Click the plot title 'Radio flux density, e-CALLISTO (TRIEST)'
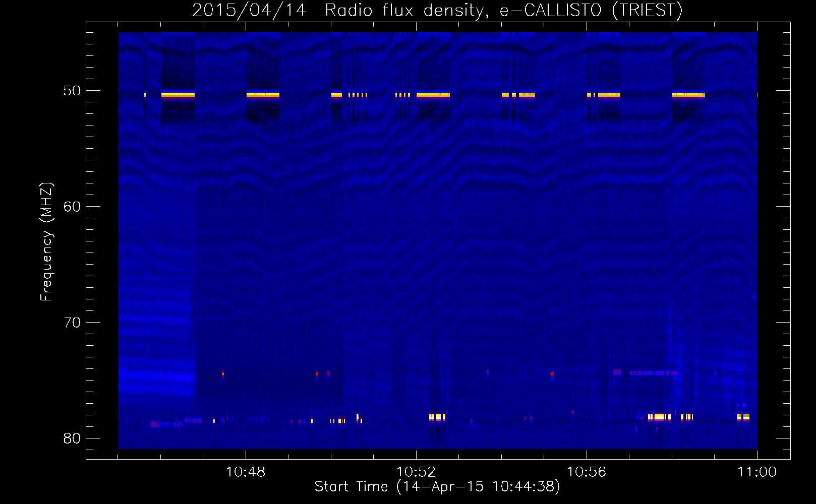 [x=503, y=10]
